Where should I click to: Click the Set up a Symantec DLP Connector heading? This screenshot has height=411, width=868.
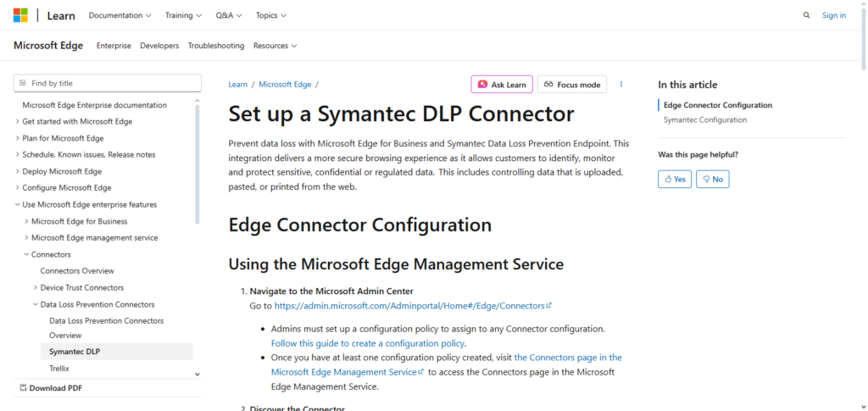pyautogui.click(x=401, y=114)
